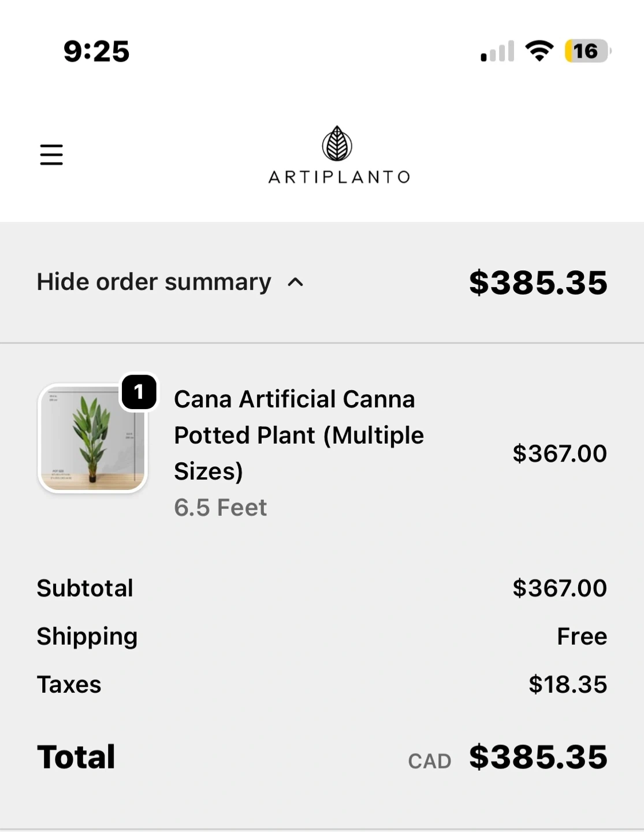Click the Cana Artificial Canna Potted Plant title
The height and width of the screenshot is (832, 644).
pos(299,434)
